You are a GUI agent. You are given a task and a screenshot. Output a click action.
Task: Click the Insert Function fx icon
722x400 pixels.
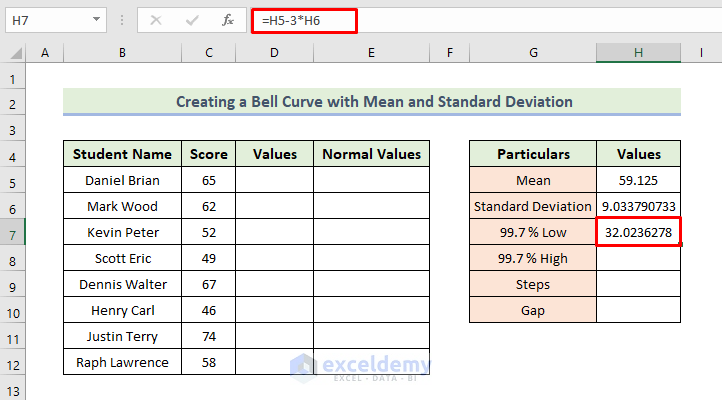pyautogui.click(x=228, y=19)
